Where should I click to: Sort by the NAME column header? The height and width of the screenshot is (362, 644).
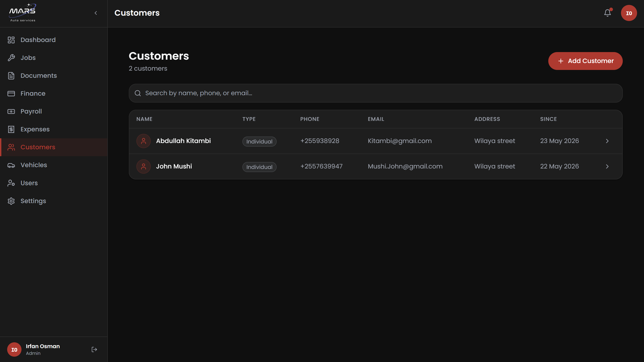(x=144, y=119)
